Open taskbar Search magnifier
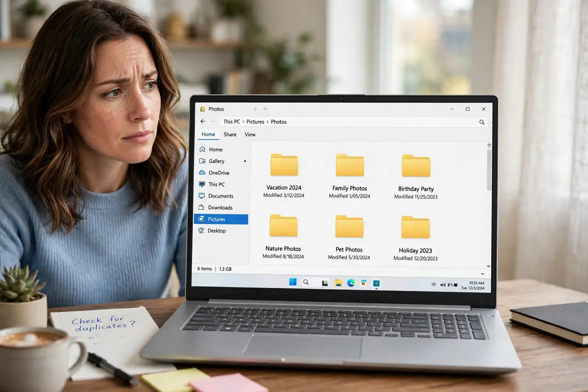The height and width of the screenshot is (392, 588). (306, 283)
